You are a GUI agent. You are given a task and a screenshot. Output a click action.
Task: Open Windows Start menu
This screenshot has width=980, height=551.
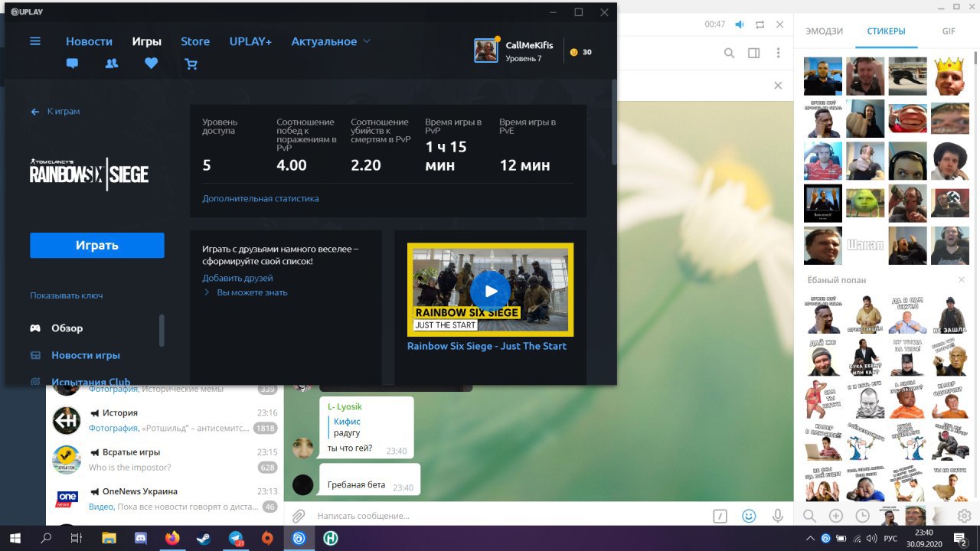(x=15, y=538)
